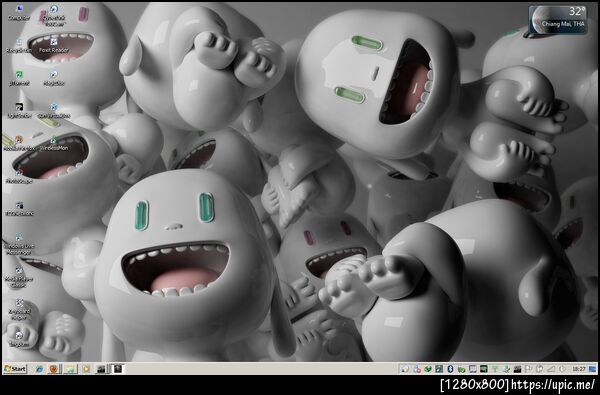Launch Foxit Reader from the desktop

(54, 45)
